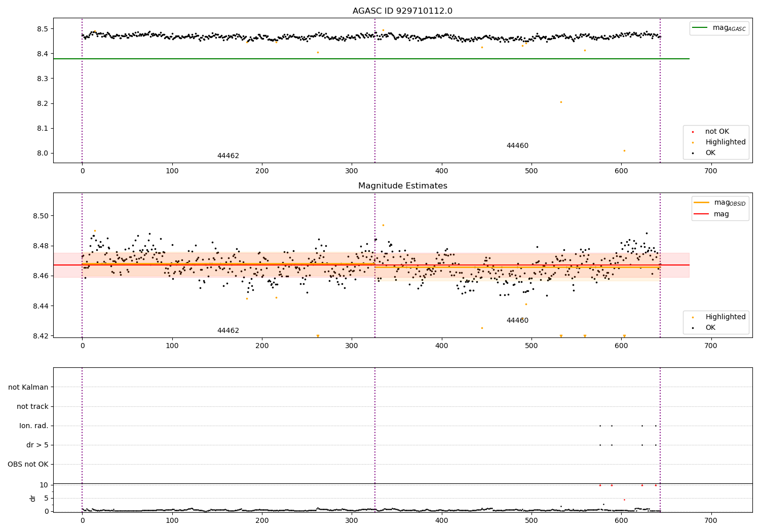
Task: Select the mag OBSID legend entry
Action: (720, 203)
